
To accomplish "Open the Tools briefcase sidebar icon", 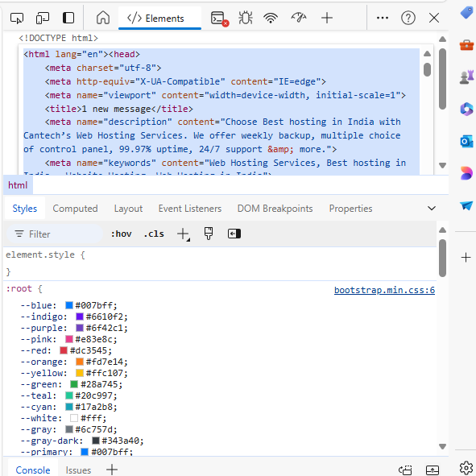I will coord(466,45).
